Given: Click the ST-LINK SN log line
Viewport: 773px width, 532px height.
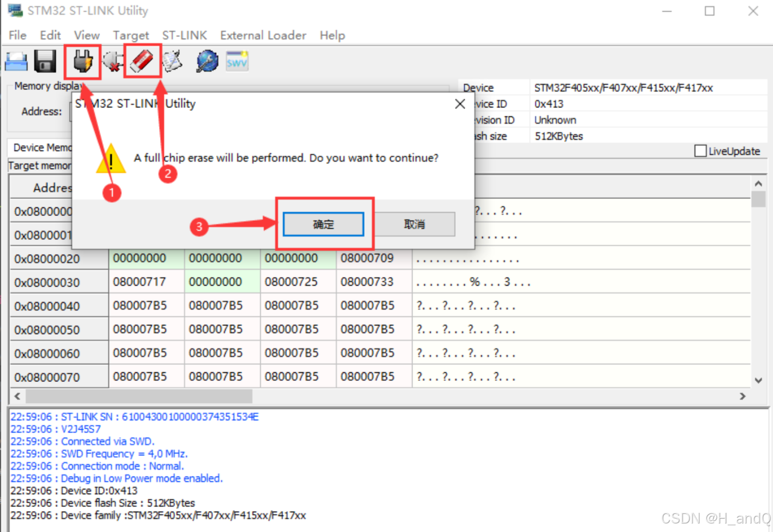Looking at the screenshot, I should click(x=135, y=417).
